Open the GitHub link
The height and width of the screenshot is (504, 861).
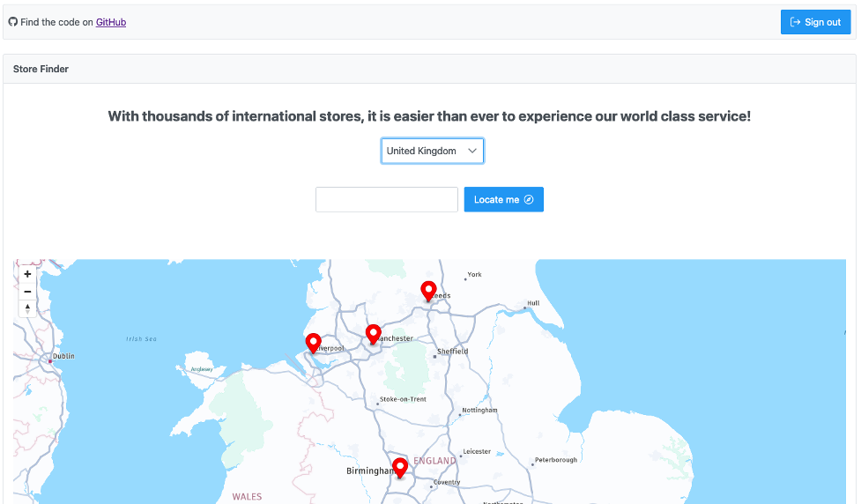(x=111, y=22)
